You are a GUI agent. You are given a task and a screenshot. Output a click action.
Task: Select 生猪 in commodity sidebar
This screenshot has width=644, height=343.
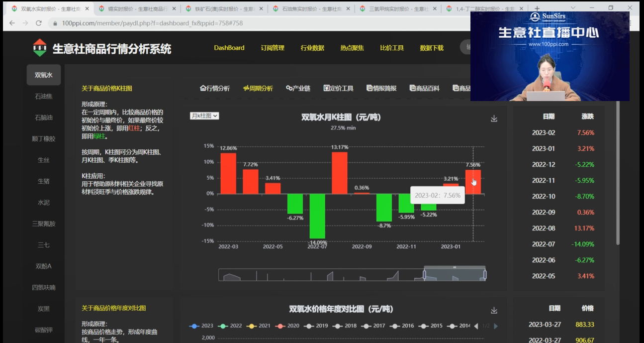pyautogui.click(x=44, y=181)
